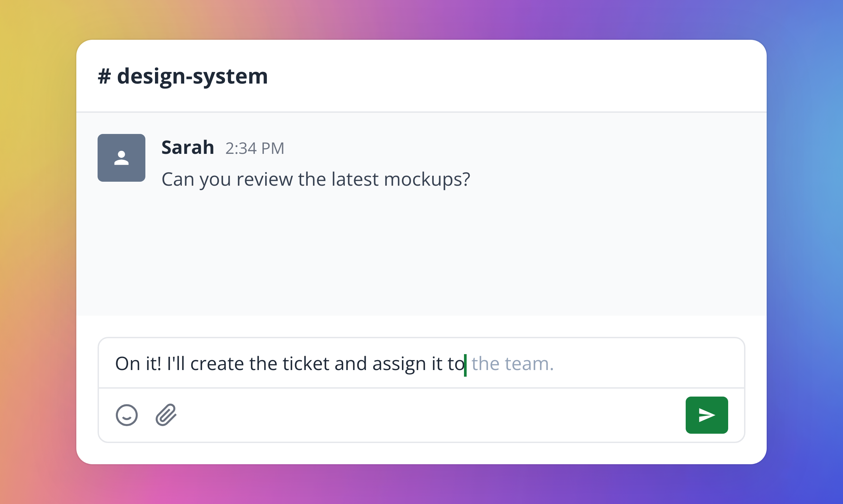The width and height of the screenshot is (843, 504).
Task: Send the message with the green arrow button
Action: pos(707,415)
